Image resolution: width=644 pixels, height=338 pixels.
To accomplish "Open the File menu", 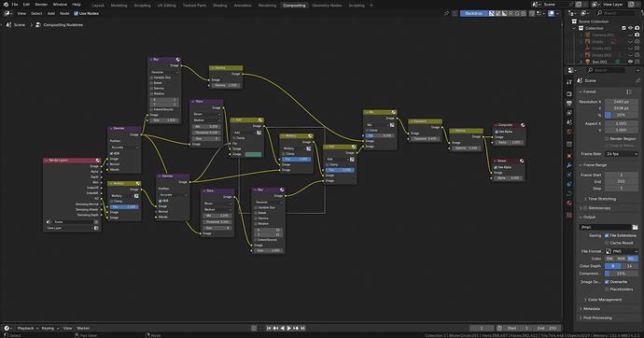I will point(15,5).
